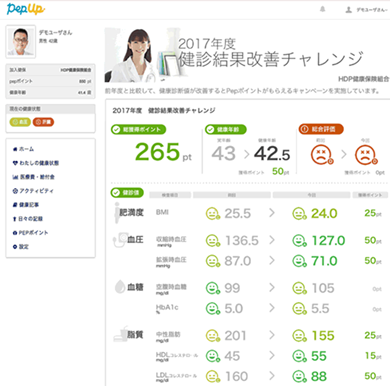Screen dimensions: 390x386
Task: Click the 265 pt total points value
Action: coord(163,152)
